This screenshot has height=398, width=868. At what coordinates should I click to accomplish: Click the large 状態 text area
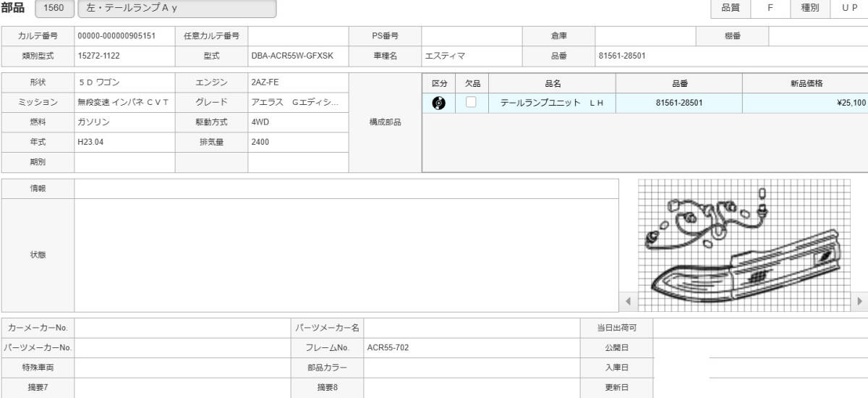[346, 255]
